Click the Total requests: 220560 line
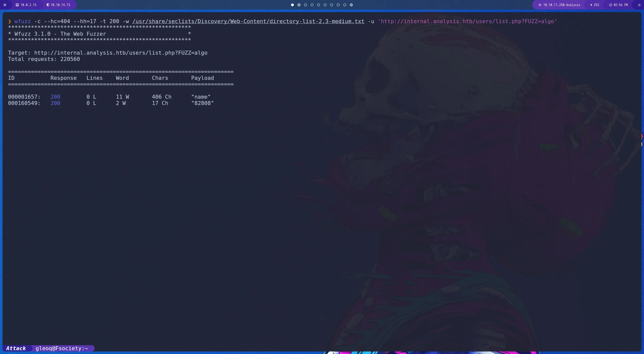This screenshot has height=354, width=644. click(x=44, y=59)
